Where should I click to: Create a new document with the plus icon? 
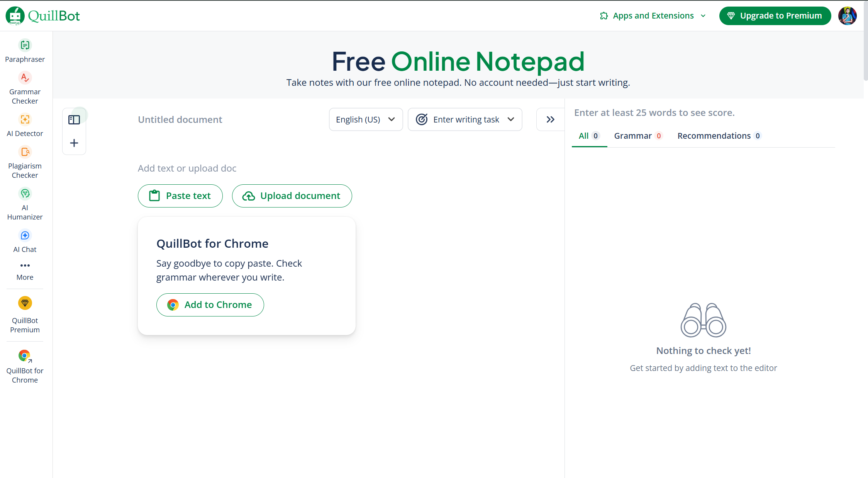point(74,143)
